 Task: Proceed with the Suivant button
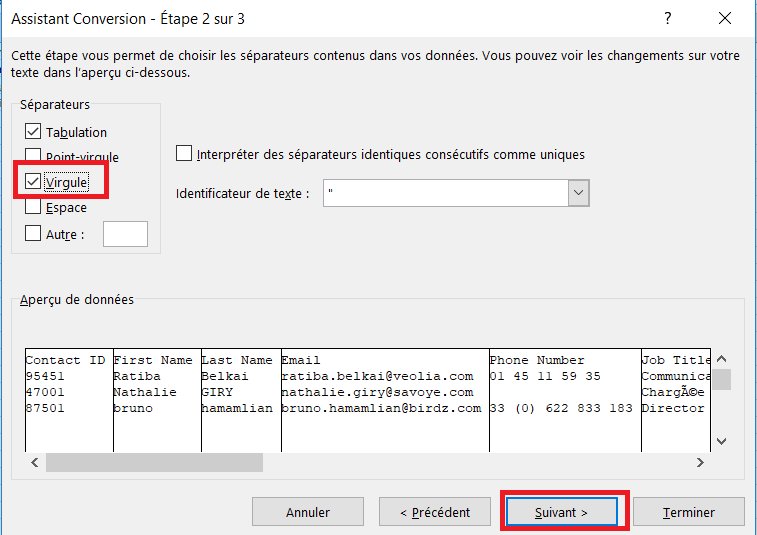click(561, 512)
